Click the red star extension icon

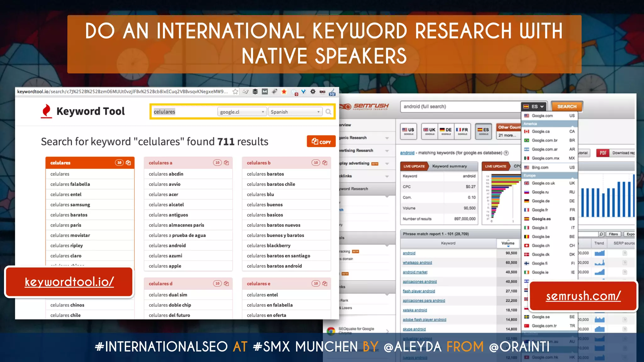pyautogui.click(x=284, y=91)
